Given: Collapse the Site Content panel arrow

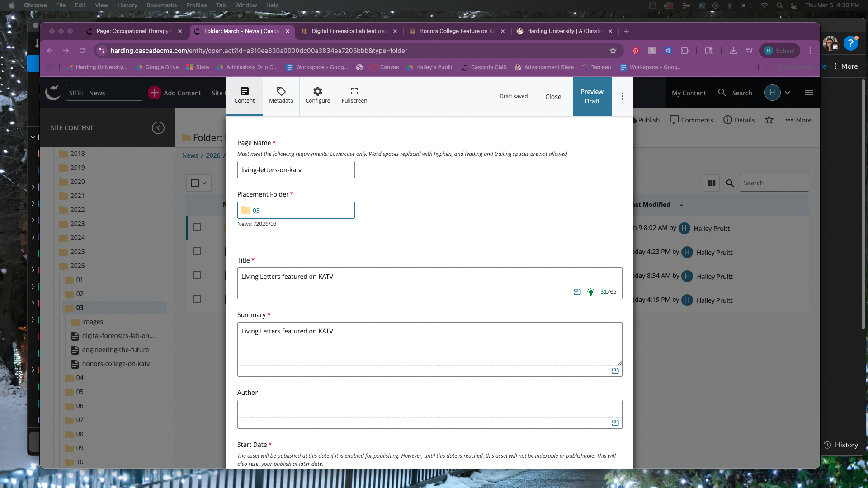Looking at the screenshot, I should [x=158, y=128].
